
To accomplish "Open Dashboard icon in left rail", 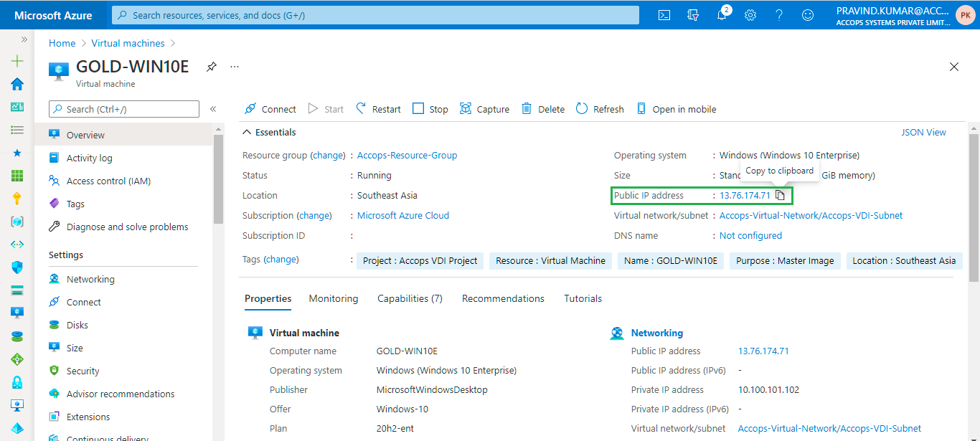I will [17, 107].
